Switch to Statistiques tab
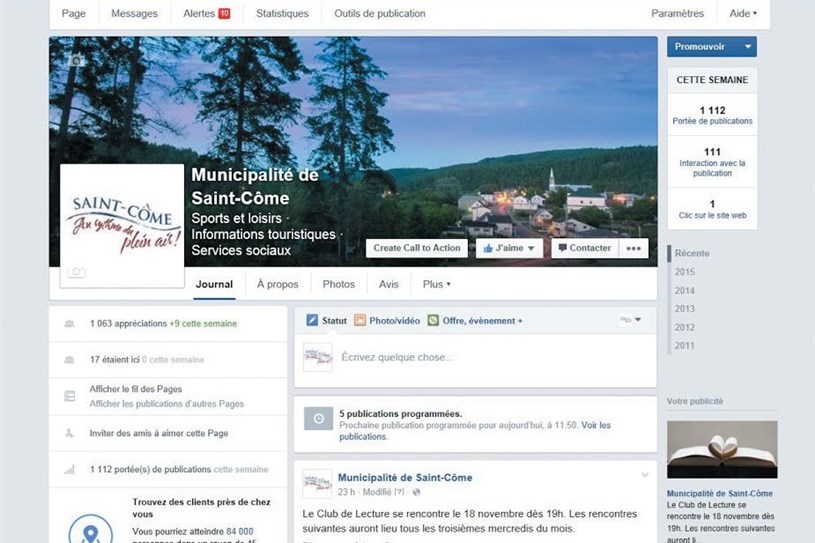 pyautogui.click(x=282, y=14)
